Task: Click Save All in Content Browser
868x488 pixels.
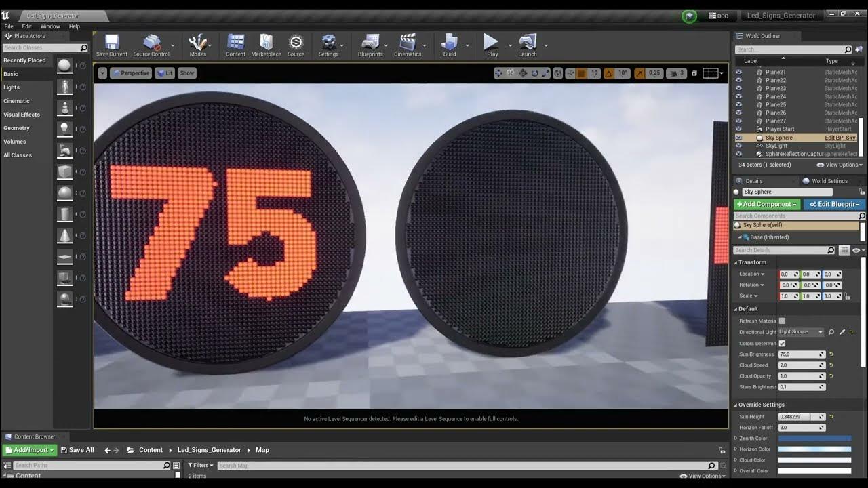Action: (77, 450)
